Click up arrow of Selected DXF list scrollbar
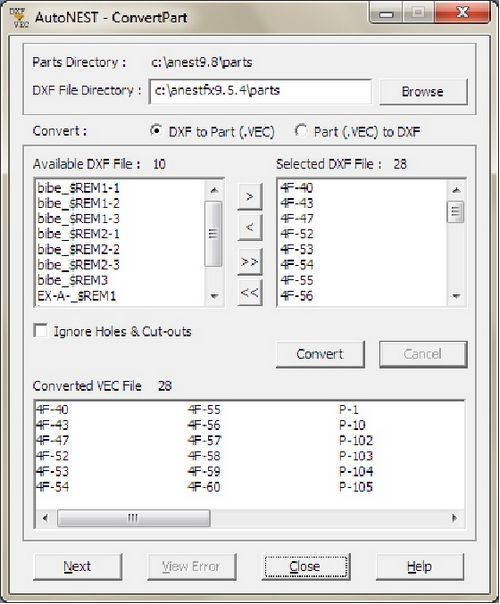The height and width of the screenshot is (604, 500). point(456,190)
